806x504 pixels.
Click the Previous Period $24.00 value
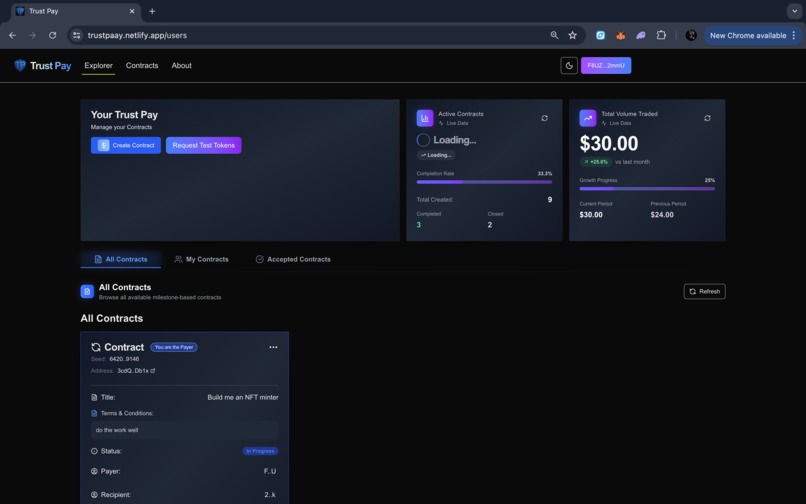pyautogui.click(x=662, y=214)
